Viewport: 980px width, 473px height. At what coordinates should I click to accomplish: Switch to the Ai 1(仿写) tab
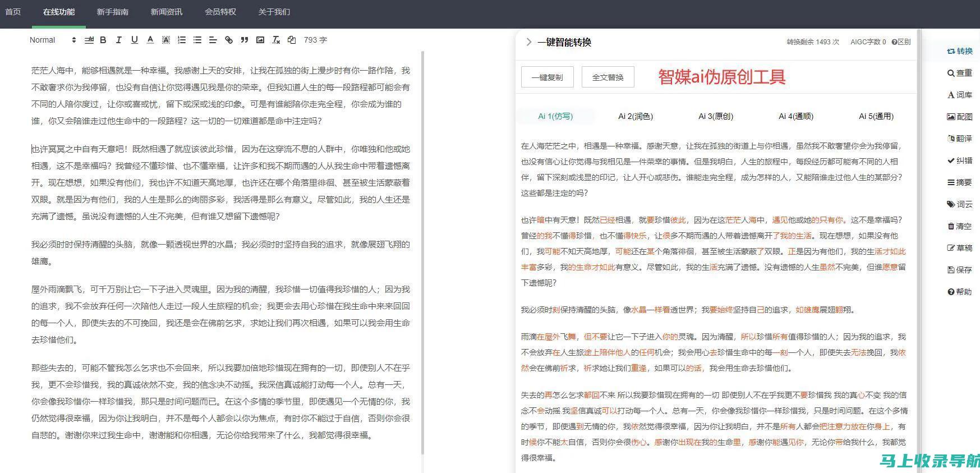point(555,116)
